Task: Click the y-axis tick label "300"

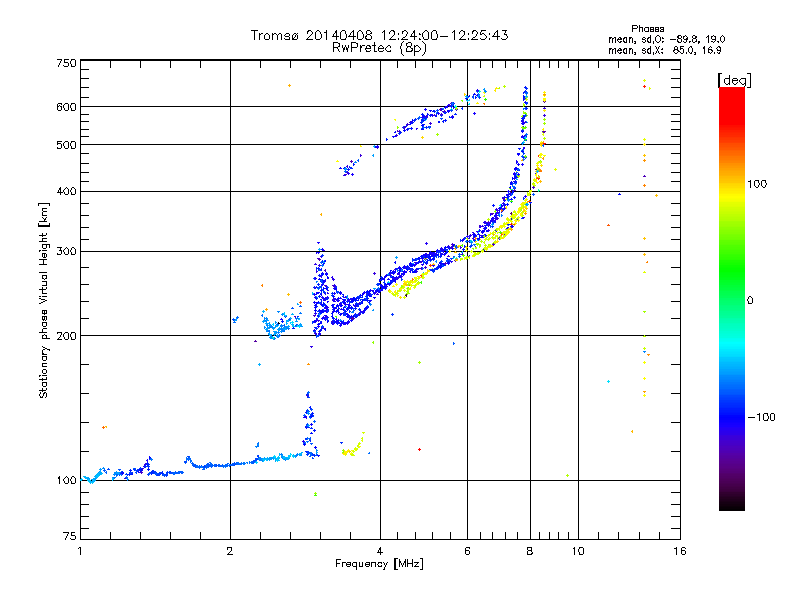Action: [x=66, y=252]
